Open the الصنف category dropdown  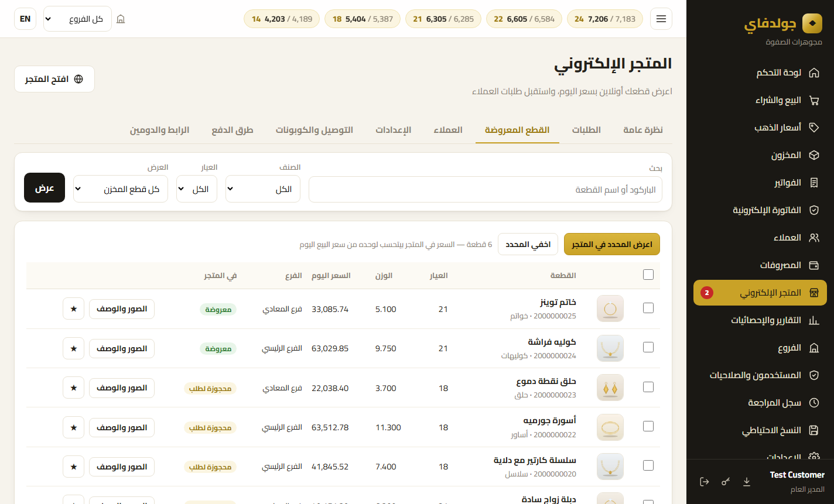[x=263, y=189]
